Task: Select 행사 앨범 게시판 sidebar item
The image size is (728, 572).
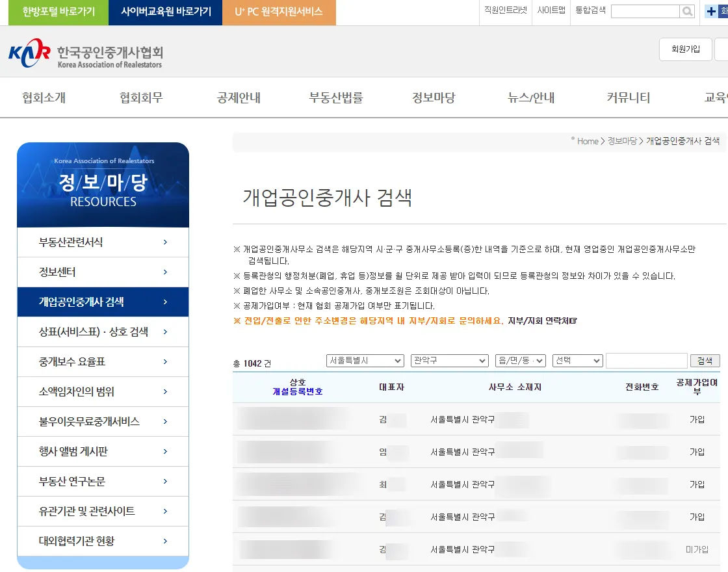Action: click(x=103, y=451)
